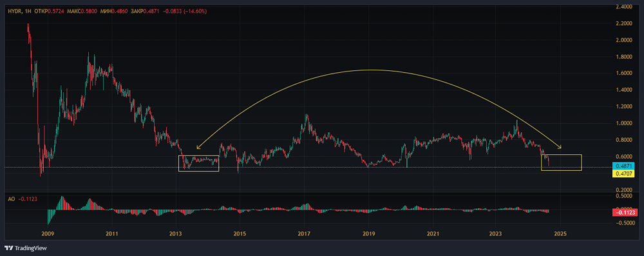This screenshot has width=644, height=256.
Task: Click 1.2000 on the price scale
Action: [x=624, y=106]
